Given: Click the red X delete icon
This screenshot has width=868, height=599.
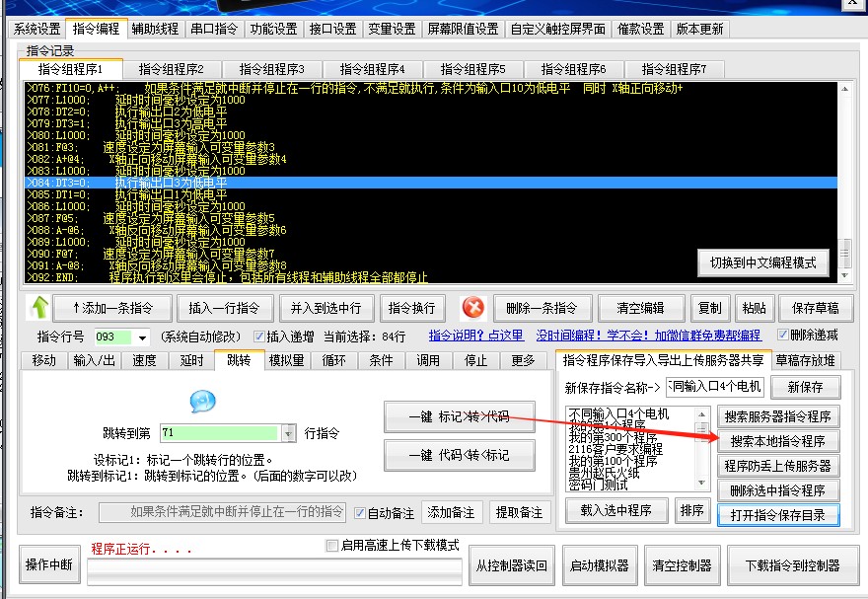Looking at the screenshot, I should click(473, 307).
